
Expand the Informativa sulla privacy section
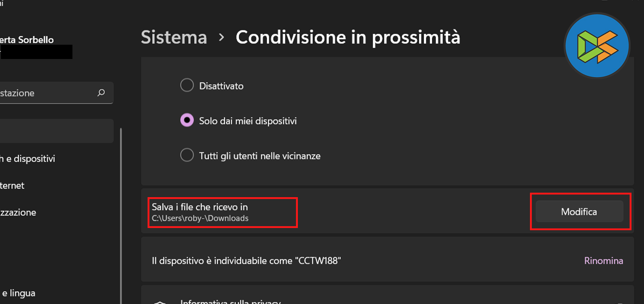pos(387,299)
